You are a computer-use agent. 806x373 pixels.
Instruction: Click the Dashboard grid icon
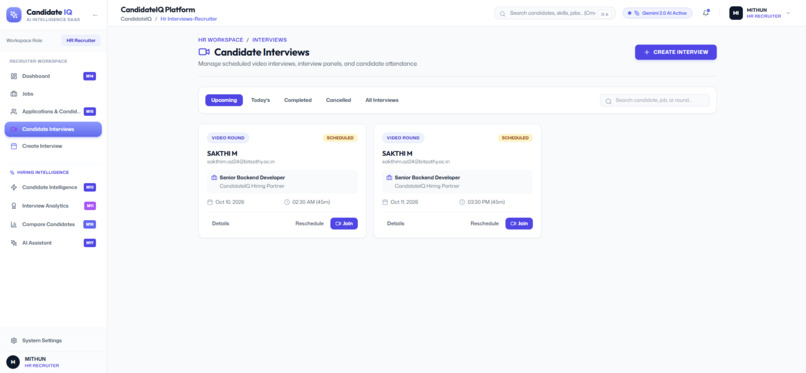point(14,76)
